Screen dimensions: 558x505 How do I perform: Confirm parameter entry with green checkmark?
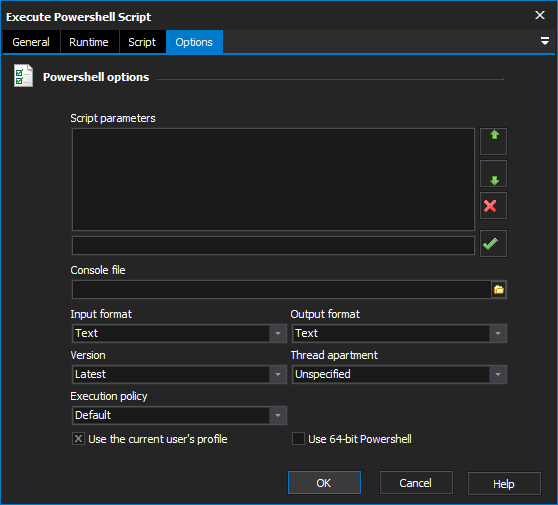tap(493, 243)
